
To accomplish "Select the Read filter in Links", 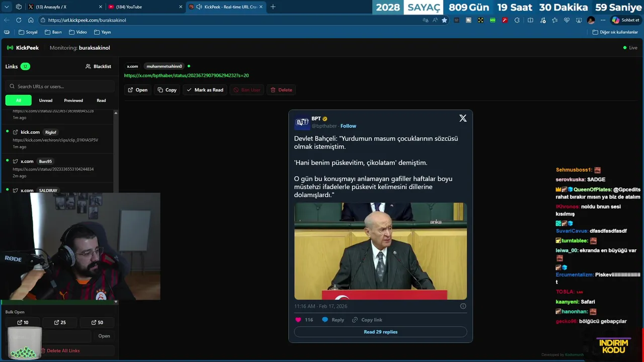I will 101,100.
